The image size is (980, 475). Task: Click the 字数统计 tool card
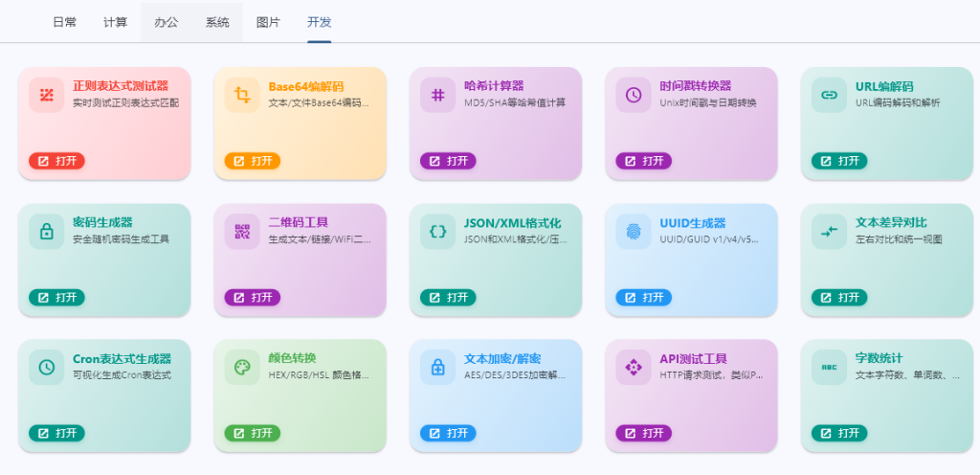[x=887, y=396]
